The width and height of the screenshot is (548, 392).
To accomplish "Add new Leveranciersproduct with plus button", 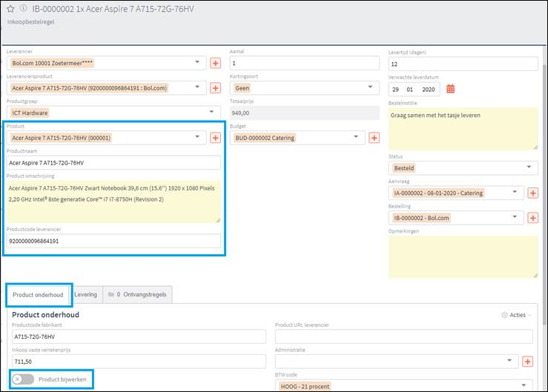I will tap(215, 88).
